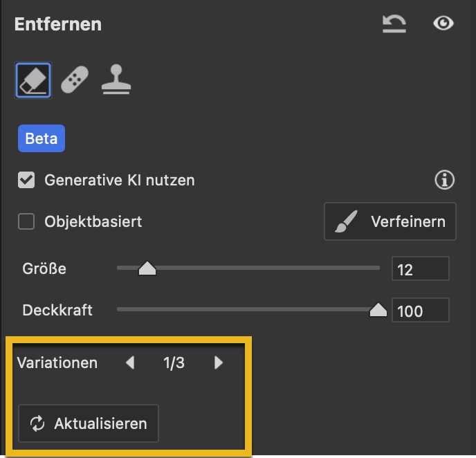476x458 pixels.
Task: Select the band-aid Heal tool
Action: [75, 81]
